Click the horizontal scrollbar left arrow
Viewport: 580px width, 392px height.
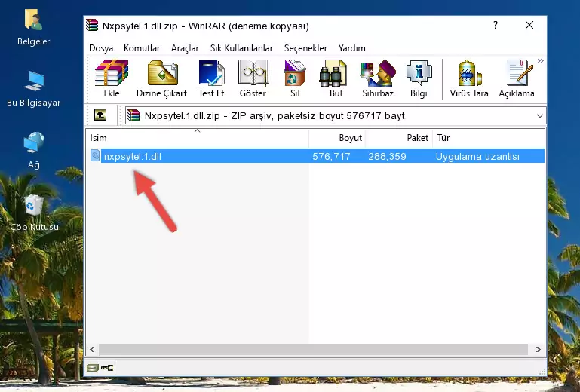point(92,349)
